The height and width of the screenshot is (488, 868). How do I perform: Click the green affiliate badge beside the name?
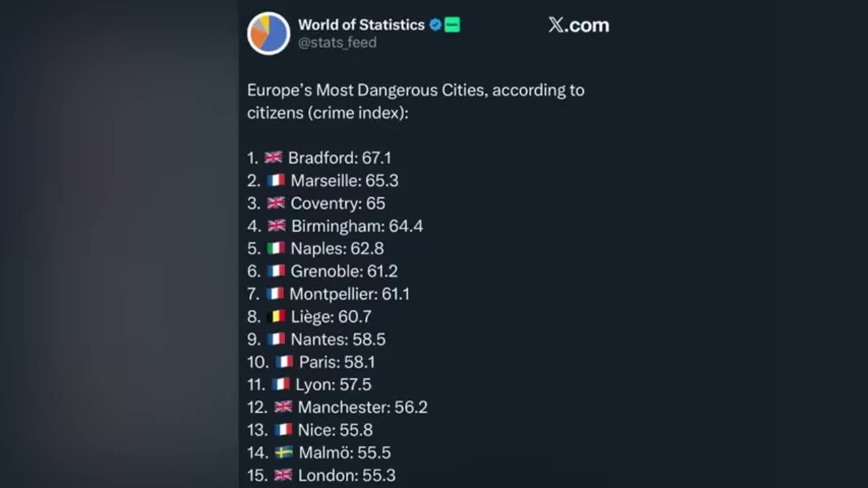tap(452, 25)
